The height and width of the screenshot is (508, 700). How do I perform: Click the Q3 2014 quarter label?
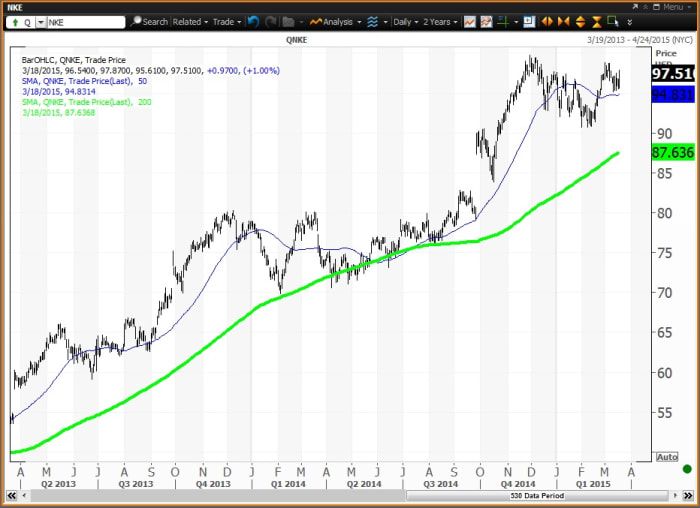coord(441,484)
